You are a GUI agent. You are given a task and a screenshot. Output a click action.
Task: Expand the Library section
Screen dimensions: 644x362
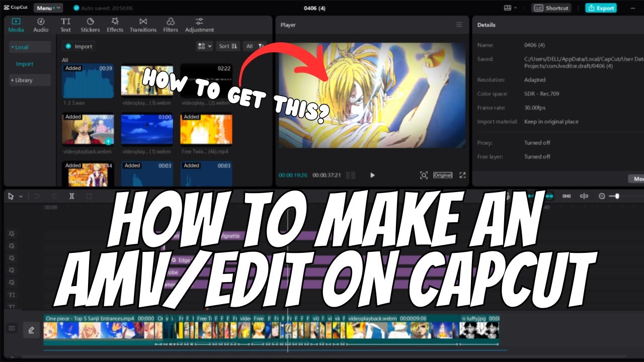(30, 80)
